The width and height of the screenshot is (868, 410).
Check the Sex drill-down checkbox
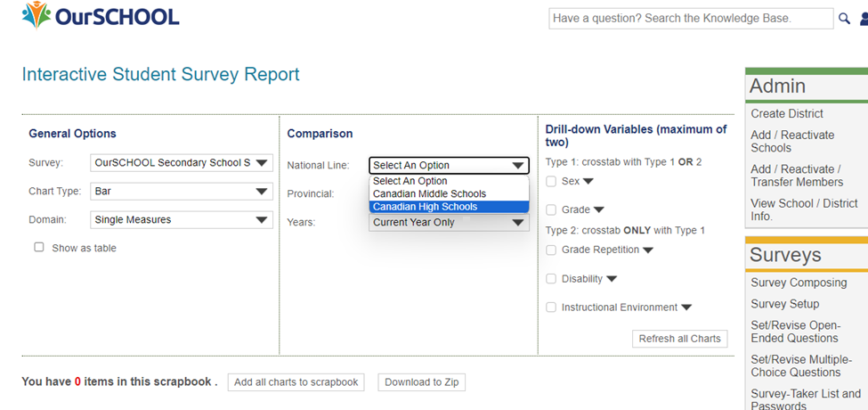click(551, 181)
